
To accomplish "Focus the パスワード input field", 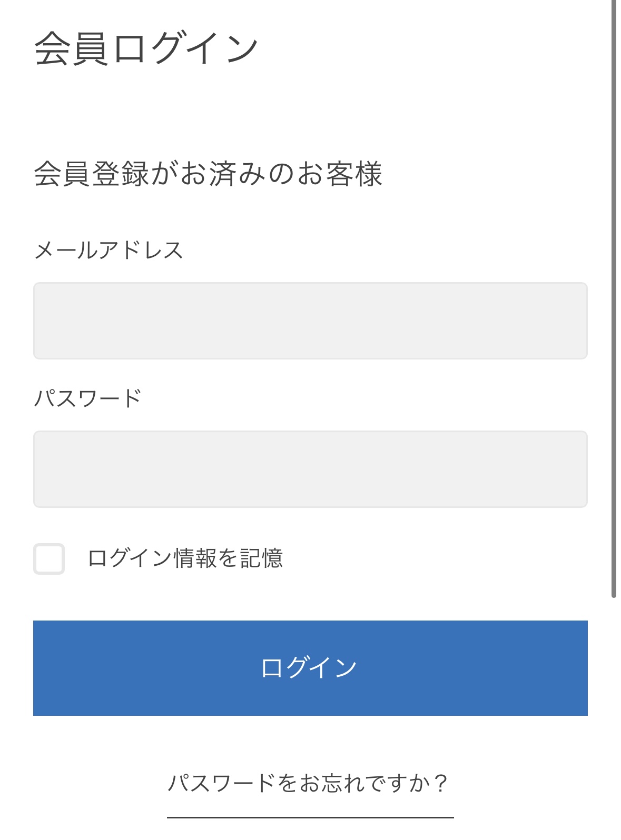I will point(310,469).
